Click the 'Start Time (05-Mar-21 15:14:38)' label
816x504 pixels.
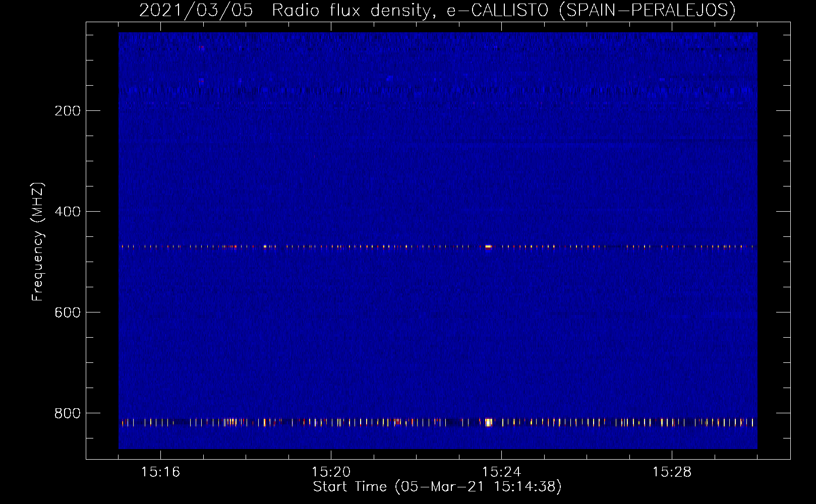click(437, 487)
